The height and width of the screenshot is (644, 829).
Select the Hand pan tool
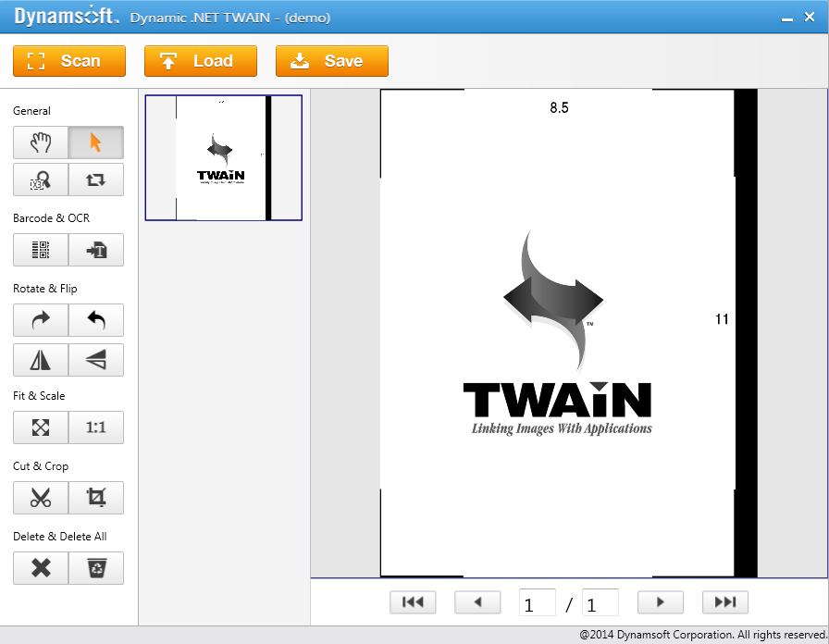coord(41,142)
